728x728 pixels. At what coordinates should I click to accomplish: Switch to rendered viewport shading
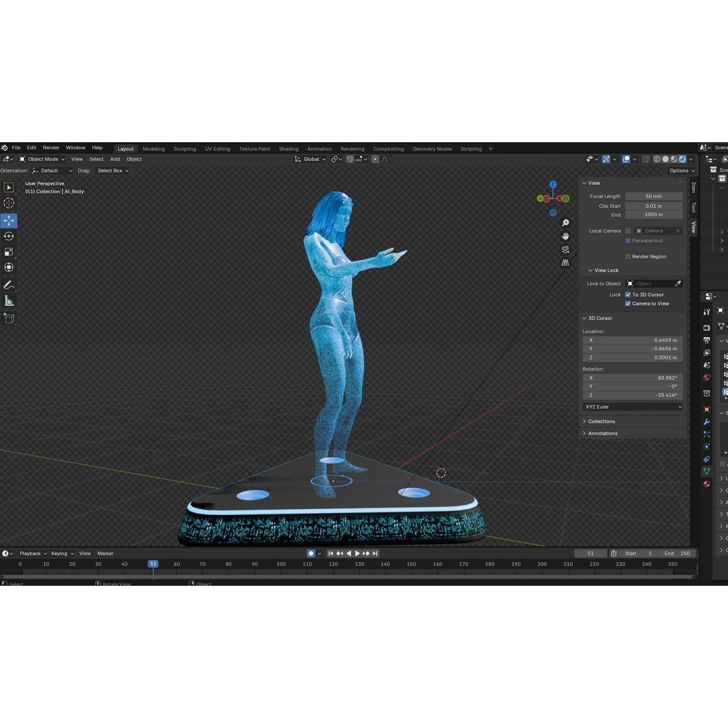pyautogui.click(x=682, y=159)
